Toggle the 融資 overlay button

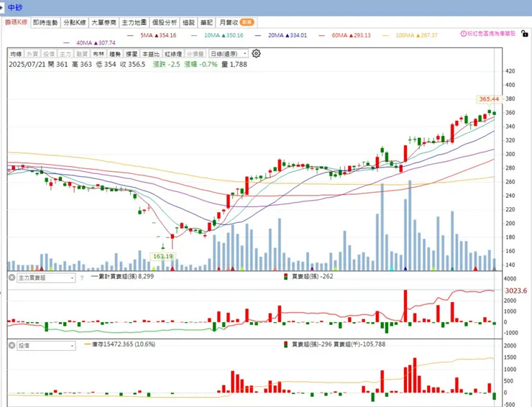click(x=82, y=54)
